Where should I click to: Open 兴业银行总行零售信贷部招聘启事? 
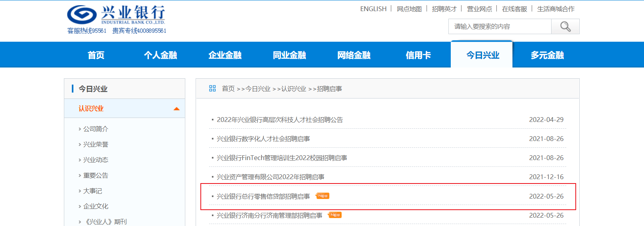(263, 196)
